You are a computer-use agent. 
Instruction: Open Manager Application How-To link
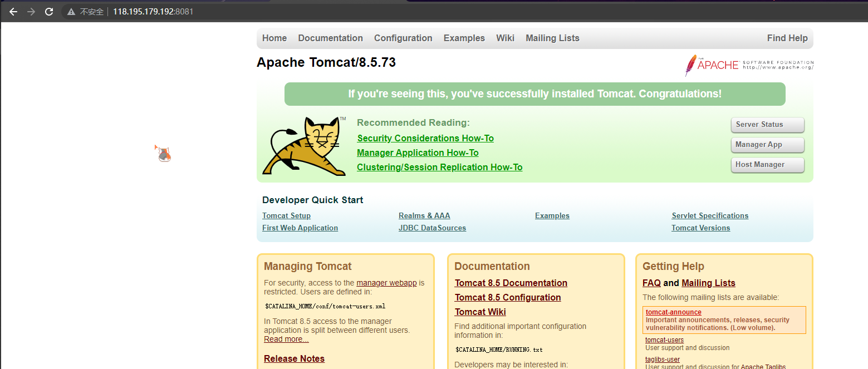(418, 153)
